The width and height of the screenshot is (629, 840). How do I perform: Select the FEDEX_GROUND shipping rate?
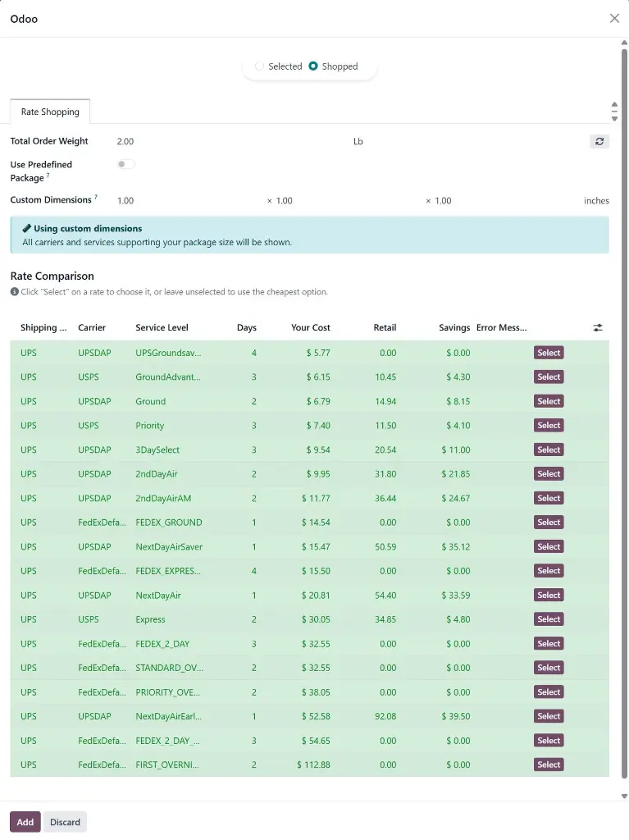point(548,522)
